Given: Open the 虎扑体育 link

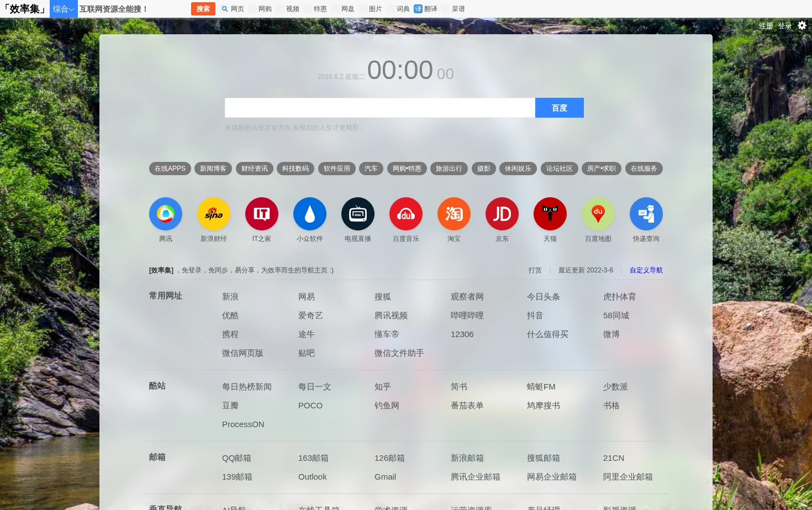Looking at the screenshot, I should [x=620, y=297].
